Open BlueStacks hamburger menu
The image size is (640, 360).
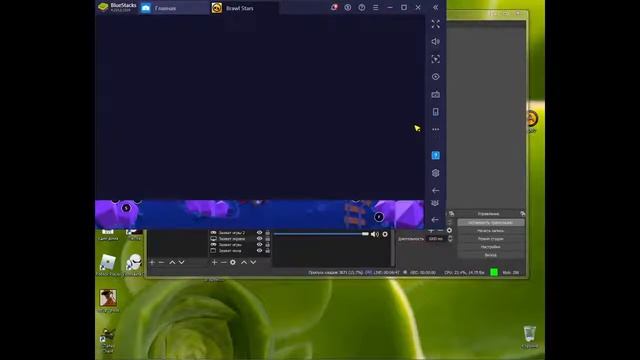coord(376,7)
